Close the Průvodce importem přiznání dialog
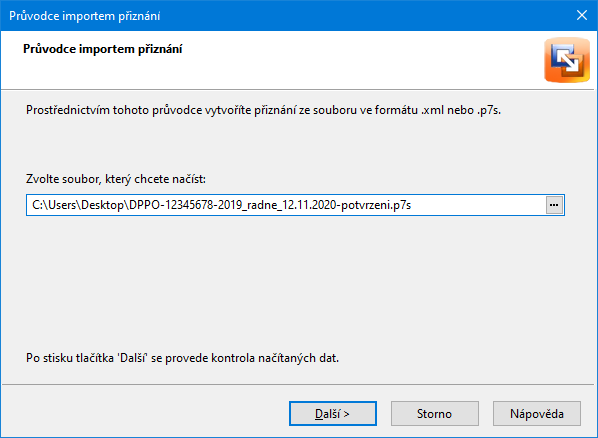598x438 pixels. 582,15
